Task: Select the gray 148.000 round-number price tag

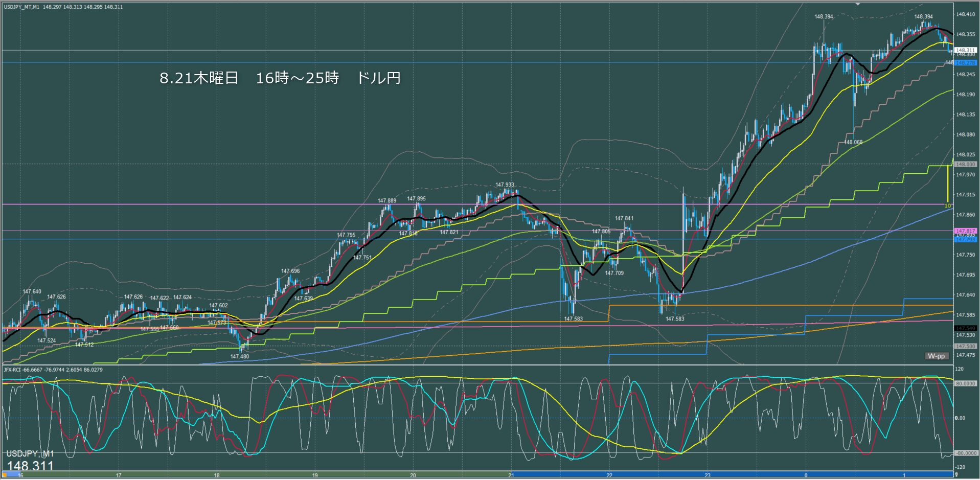Action: click(965, 164)
